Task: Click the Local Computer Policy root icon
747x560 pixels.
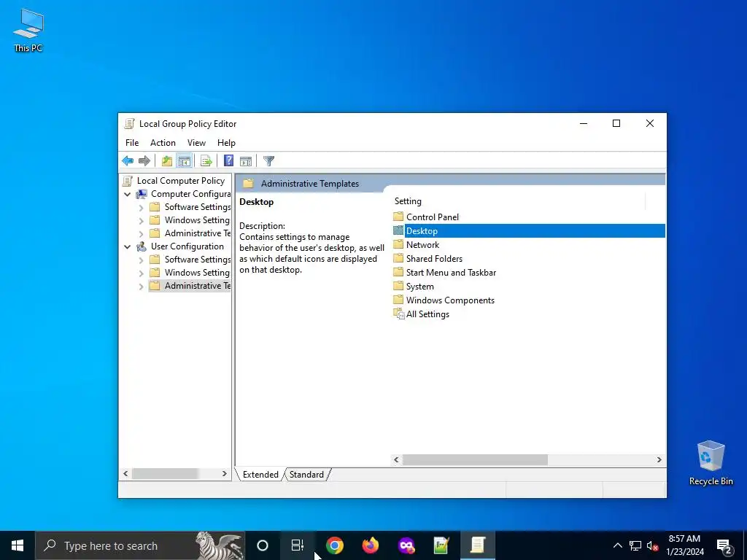Action: [128, 181]
